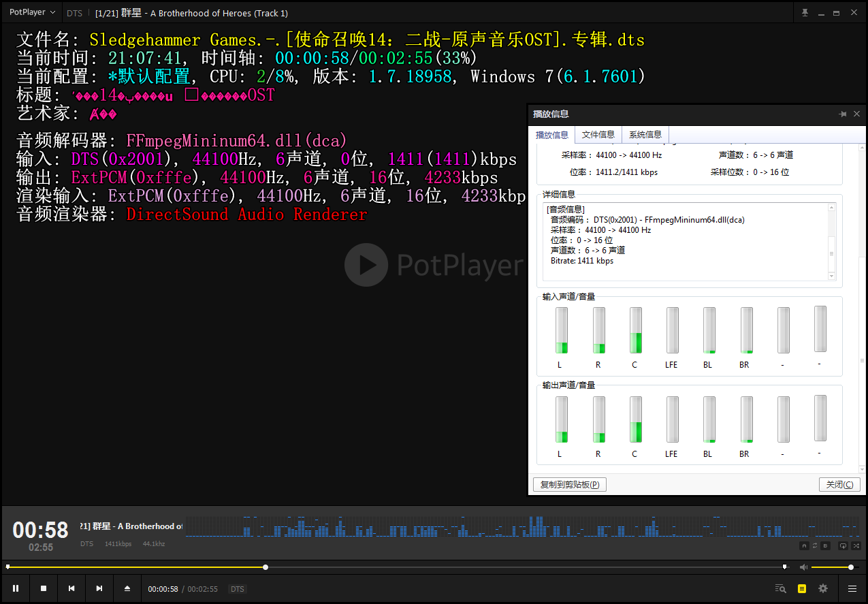Set A-B repeat start point A
Viewport: 868px width, 604px height.
coord(804,545)
